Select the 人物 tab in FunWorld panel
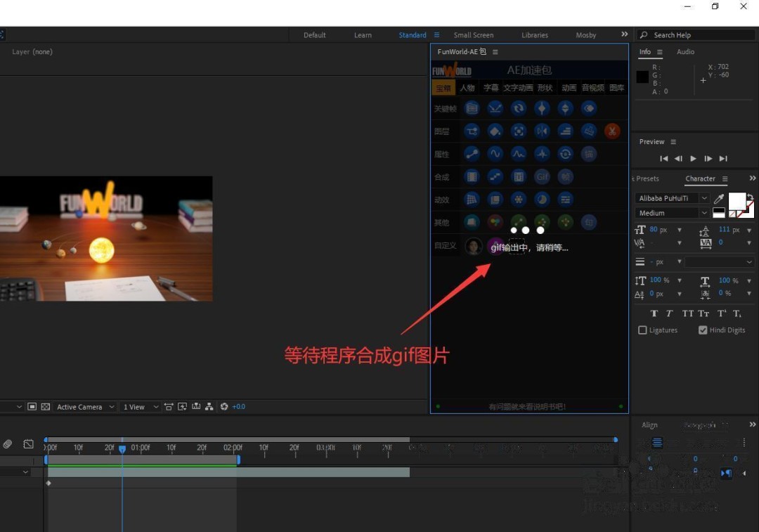Viewport: 759px width, 532px height. (x=467, y=88)
